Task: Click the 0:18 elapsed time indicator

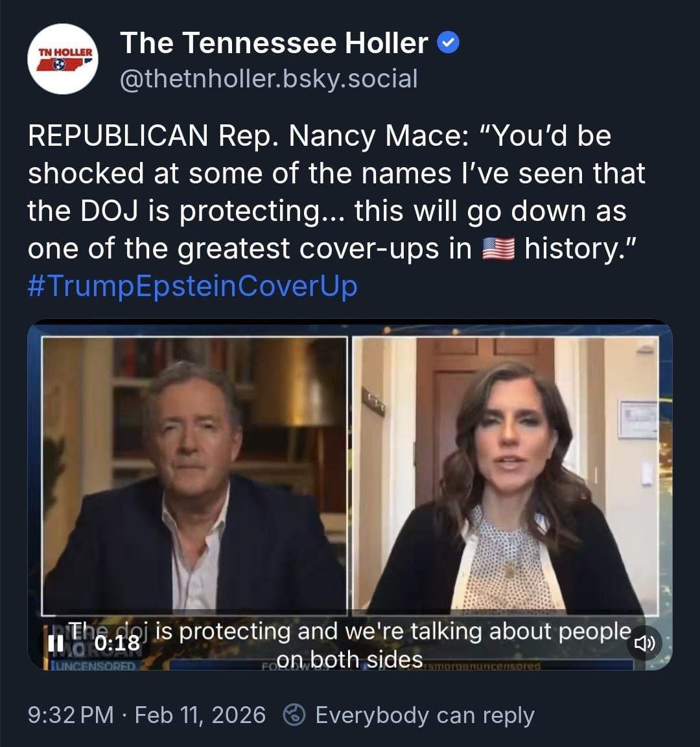Action: 117,643
